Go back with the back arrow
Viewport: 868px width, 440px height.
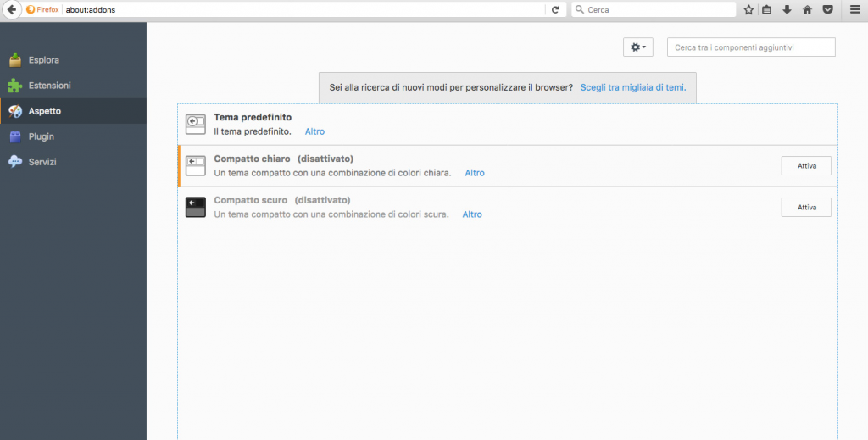11,9
